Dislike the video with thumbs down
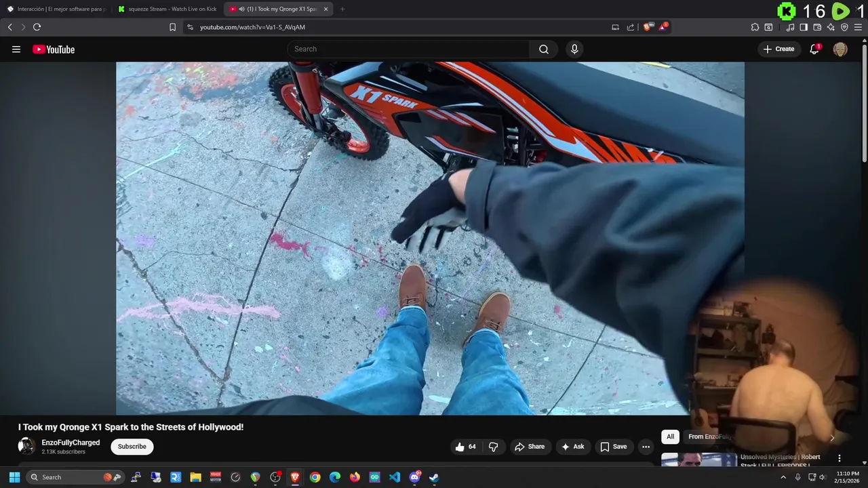Screen dimensions: 868x488 pyautogui.click(x=494, y=447)
